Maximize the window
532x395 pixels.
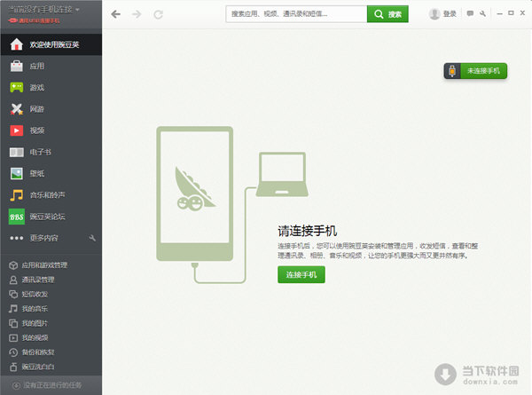click(511, 13)
